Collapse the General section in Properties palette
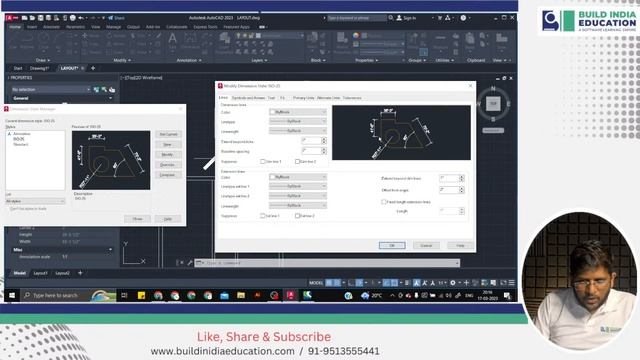The height and width of the screenshot is (360, 640). pyautogui.click(x=110, y=98)
